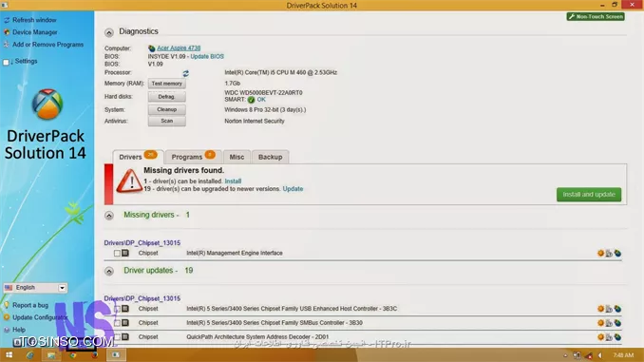Switch to the Drivers tab
Viewport: 644px width, 362px height.
[x=138, y=157]
